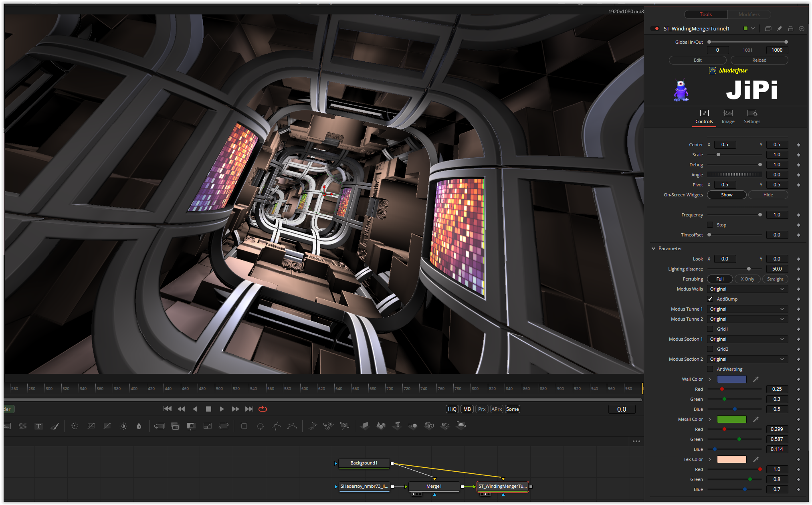
Task: Select the Paint brush tool
Action: (55, 426)
